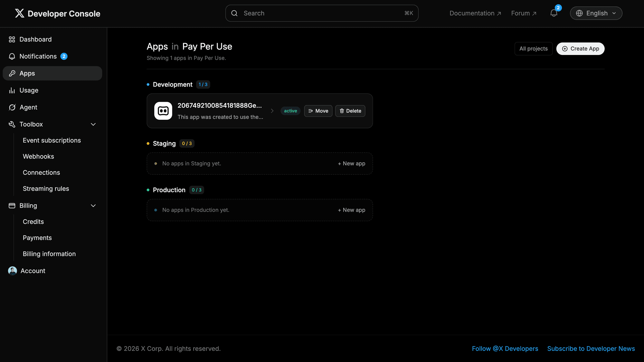644x362 pixels.
Task: Click the Usage bar chart icon
Action: (12, 90)
